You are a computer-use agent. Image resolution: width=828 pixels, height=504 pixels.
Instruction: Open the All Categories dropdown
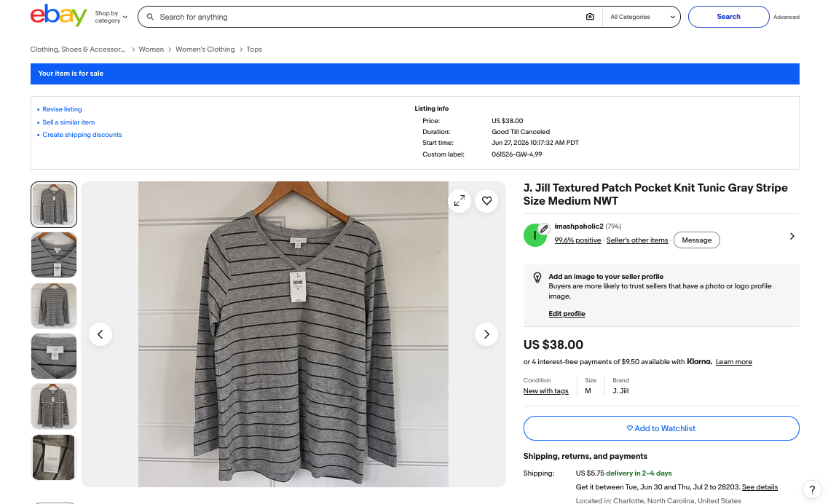(x=642, y=17)
